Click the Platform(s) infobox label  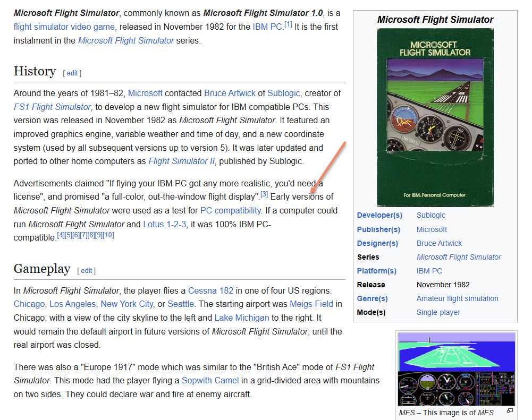point(377,271)
